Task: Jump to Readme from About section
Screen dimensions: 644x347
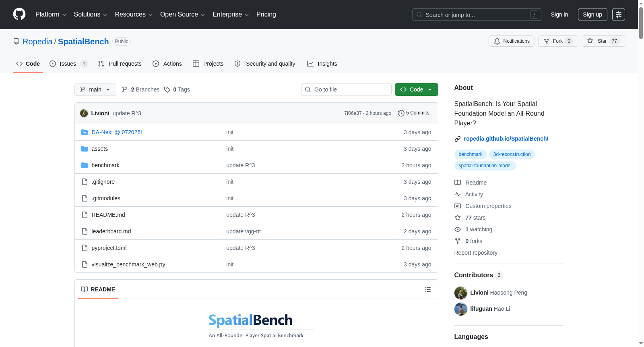Action: pos(471,183)
